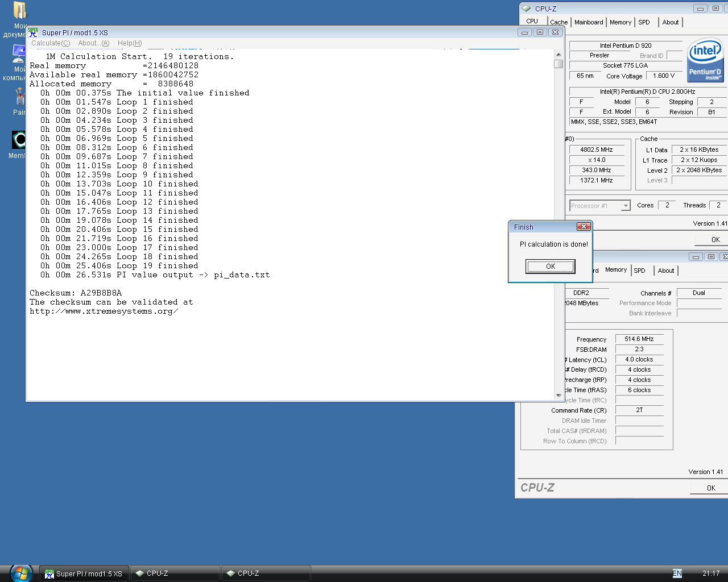Click the 2 x 16 KBytes L1 Data value
The height and width of the screenshot is (582, 728).
(699, 150)
